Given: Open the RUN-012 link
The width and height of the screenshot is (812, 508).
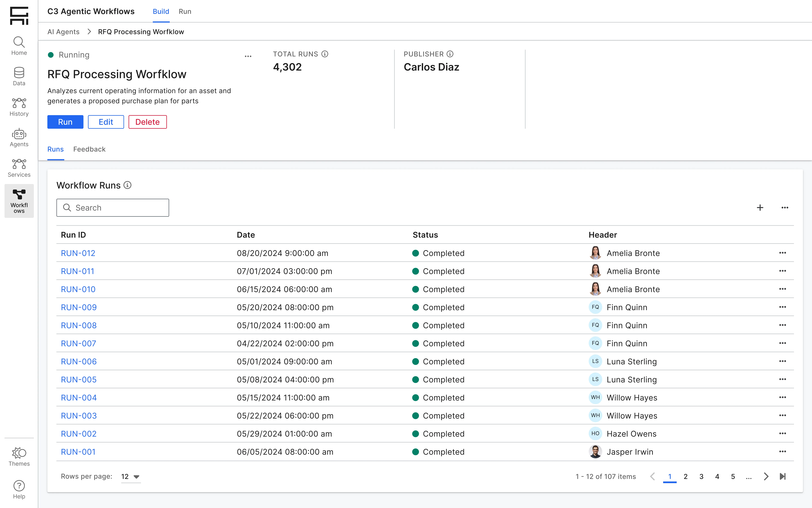Looking at the screenshot, I should (x=78, y=253).
